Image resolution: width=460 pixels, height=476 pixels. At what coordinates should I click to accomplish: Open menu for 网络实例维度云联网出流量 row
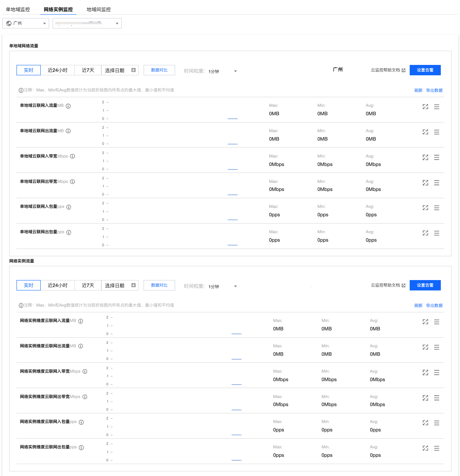tap(437, 347)
